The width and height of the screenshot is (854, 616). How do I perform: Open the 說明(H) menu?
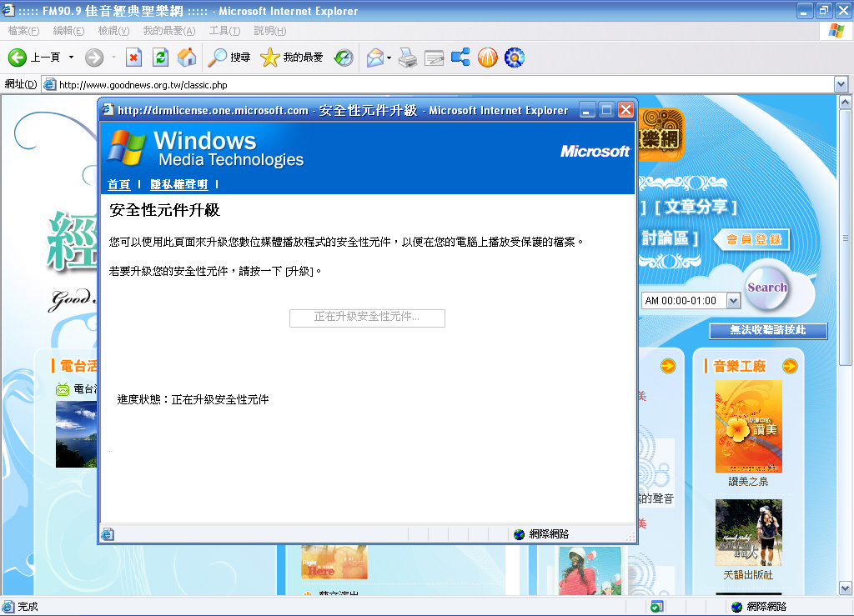click(x=269, y=31)
